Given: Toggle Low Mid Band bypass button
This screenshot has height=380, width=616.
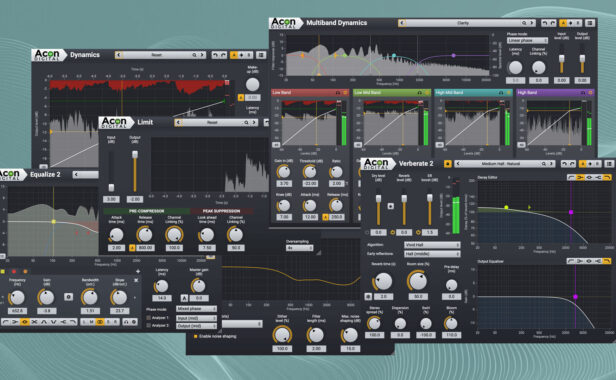Looking at the screenshot, I should coord(427,93).
